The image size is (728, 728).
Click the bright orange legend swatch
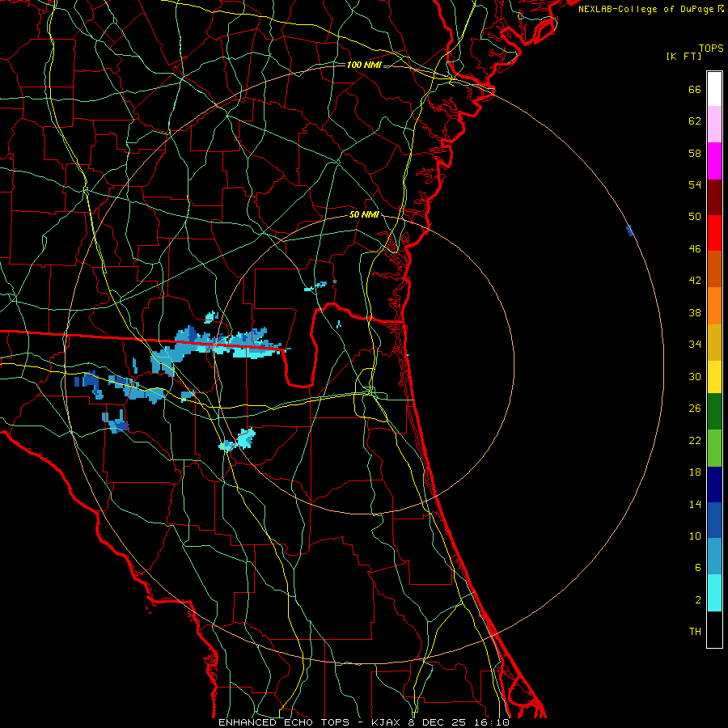tap(714, 306)
